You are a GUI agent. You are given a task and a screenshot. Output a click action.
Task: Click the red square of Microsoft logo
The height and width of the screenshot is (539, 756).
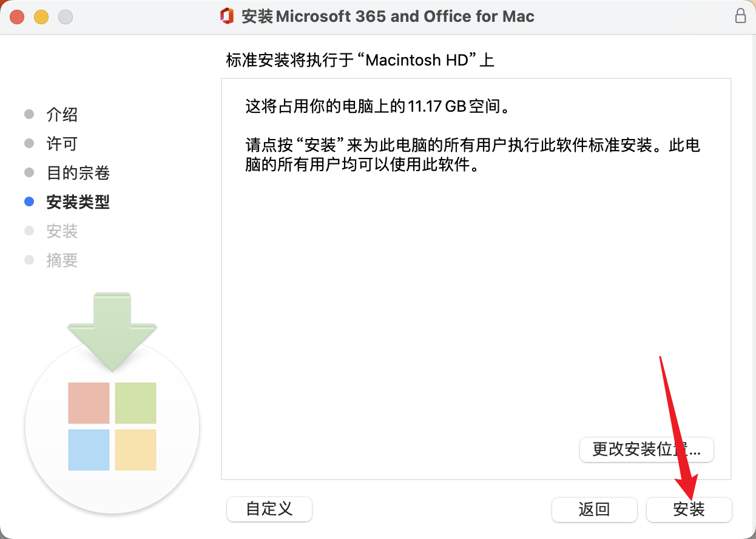[89, 403]
